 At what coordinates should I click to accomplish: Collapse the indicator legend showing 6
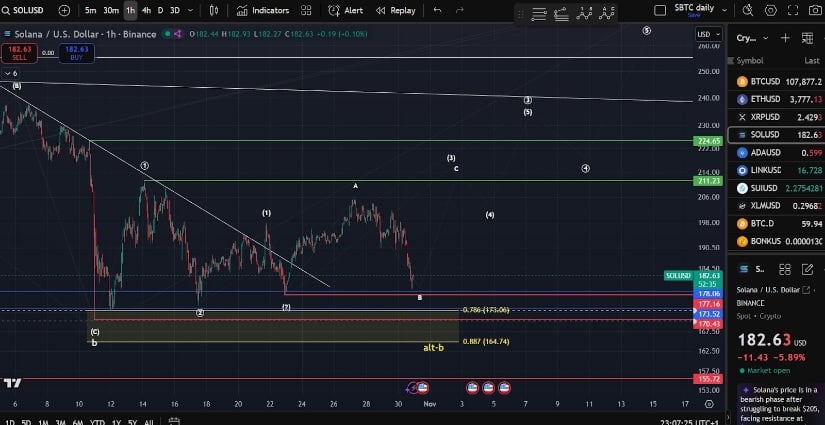click(x=9, y=73)
